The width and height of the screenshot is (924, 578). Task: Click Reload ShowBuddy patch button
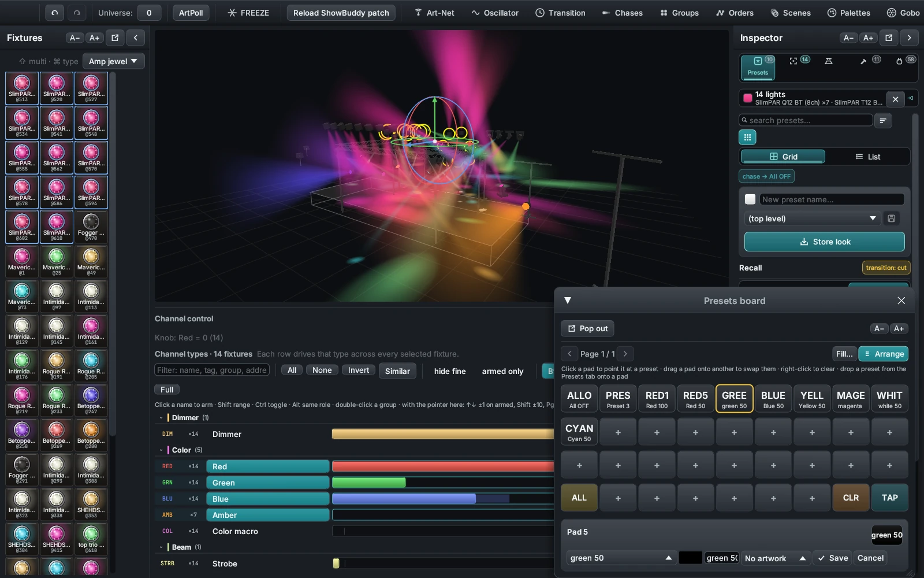(341, 13)
